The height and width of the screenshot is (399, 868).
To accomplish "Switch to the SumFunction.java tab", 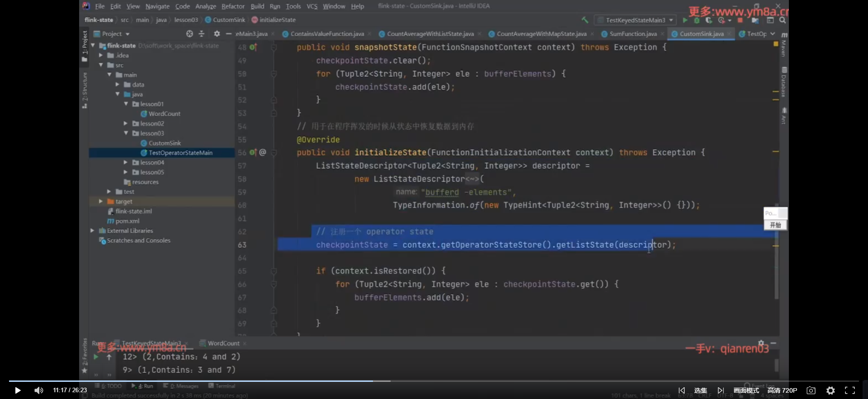I will [632, 34].
